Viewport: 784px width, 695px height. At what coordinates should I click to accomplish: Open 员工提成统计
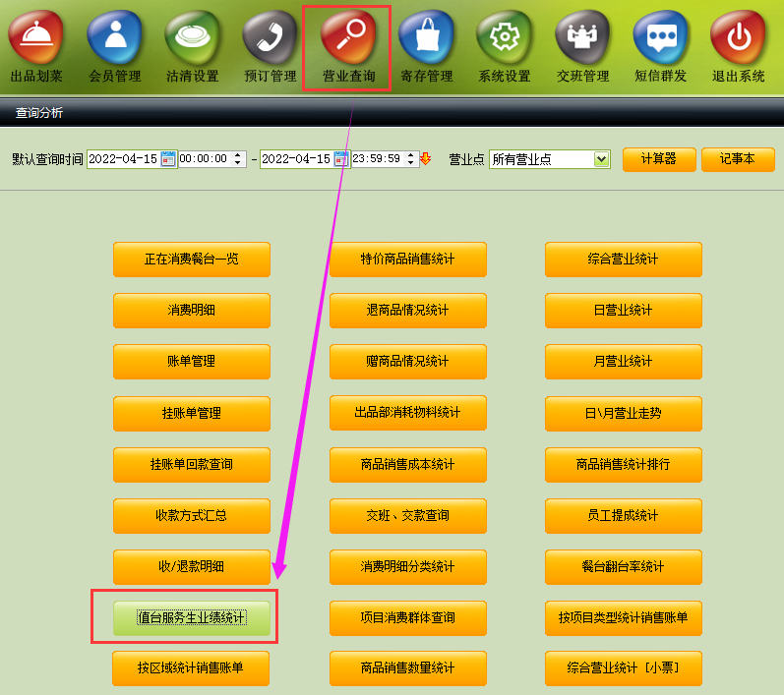[624, 516]
